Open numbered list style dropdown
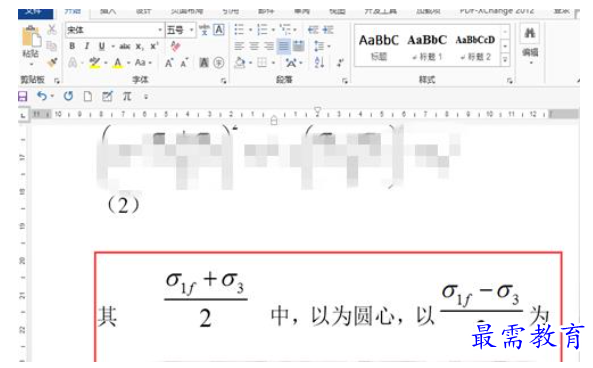Screen dimensions: 593x368 (273, 30)
